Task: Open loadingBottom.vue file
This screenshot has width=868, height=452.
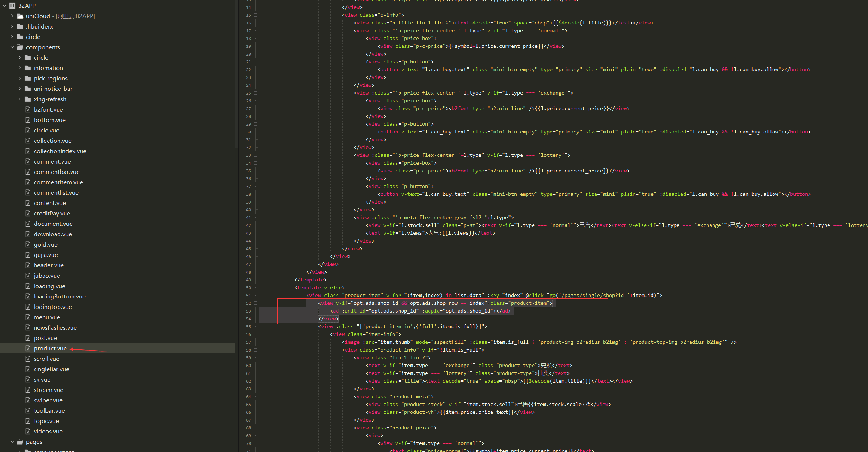Action: (x=59, y=296)
